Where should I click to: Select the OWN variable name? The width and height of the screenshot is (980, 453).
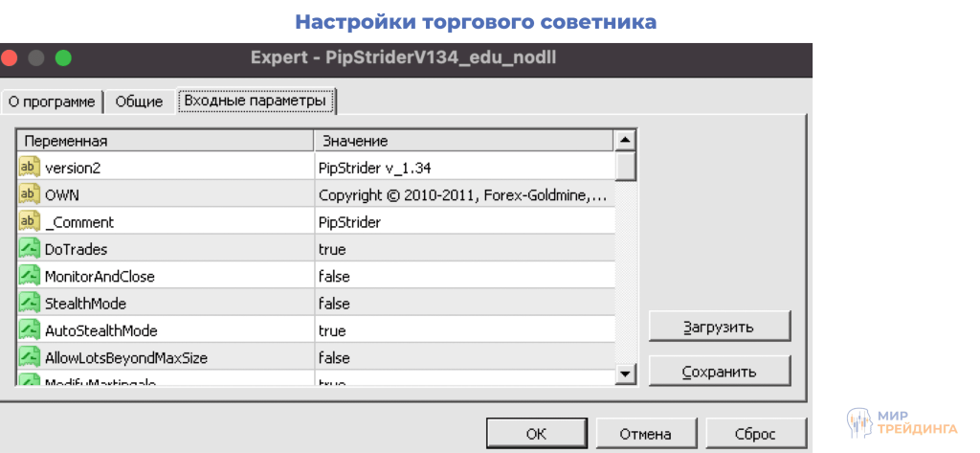pyautogui.click(x=62, y=195)
